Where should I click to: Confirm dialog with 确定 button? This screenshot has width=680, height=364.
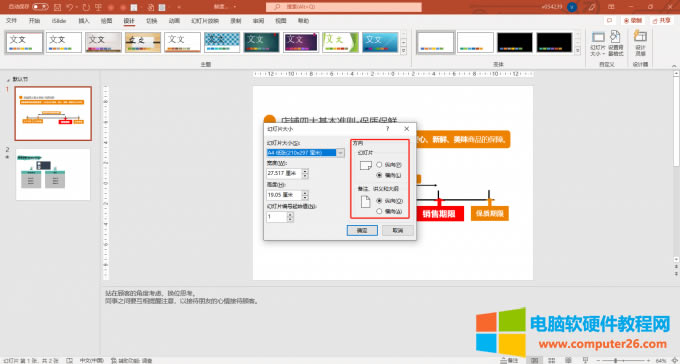tap(362, 230)
